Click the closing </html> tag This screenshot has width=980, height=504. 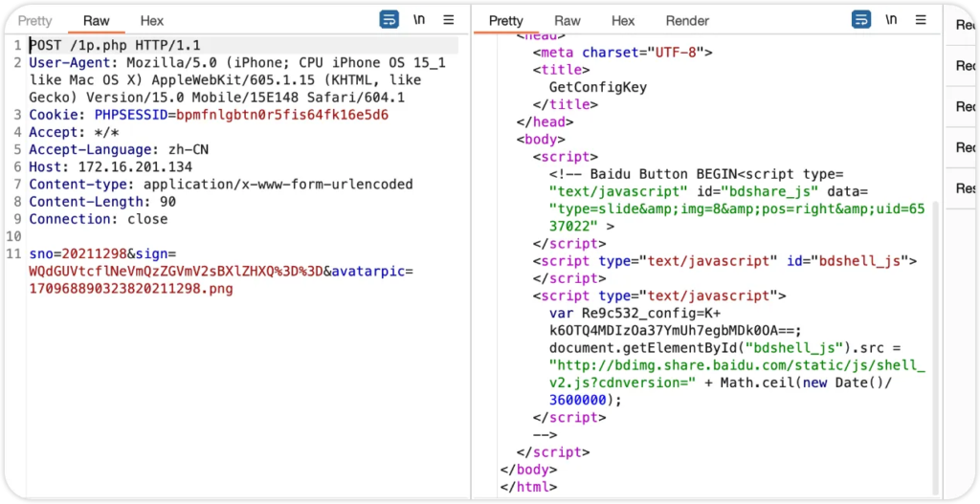[x=528, y=486]
